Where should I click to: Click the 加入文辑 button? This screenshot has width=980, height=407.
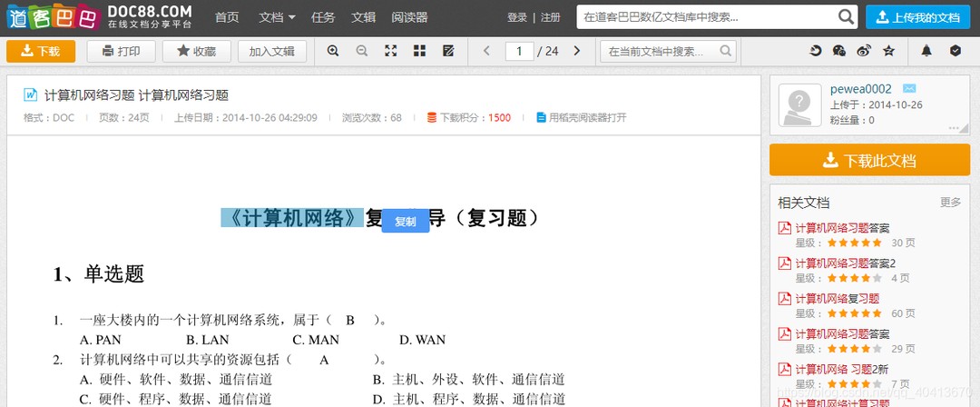click(272, 51)
